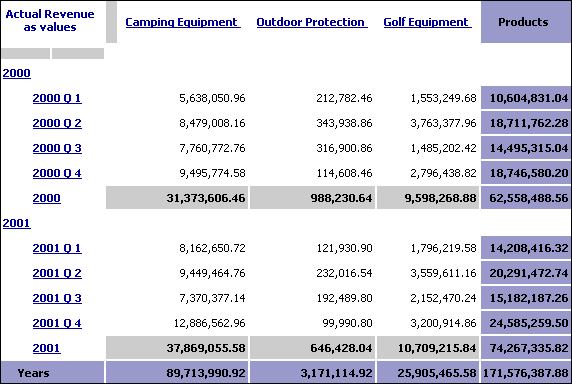572x384 pixels.
Task: Drill into the 2001 Q 4 row
Action: (x=57, y=323)
